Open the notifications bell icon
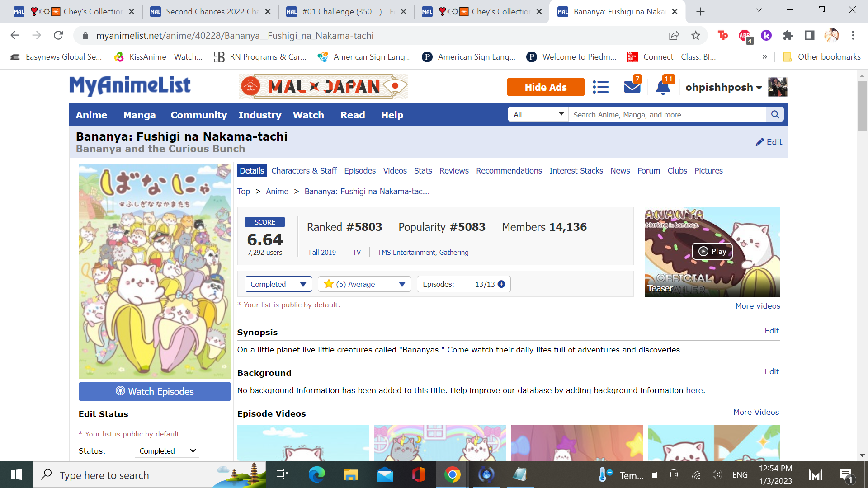Viewport: 868px width, 488px height. pyautogui.click(x=663, y=87)
